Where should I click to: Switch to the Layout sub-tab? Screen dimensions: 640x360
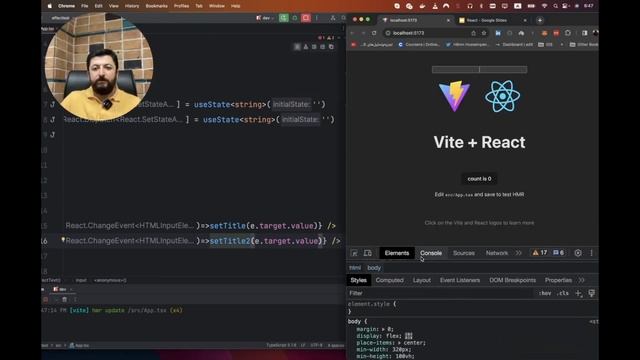(x=422, y=280)
